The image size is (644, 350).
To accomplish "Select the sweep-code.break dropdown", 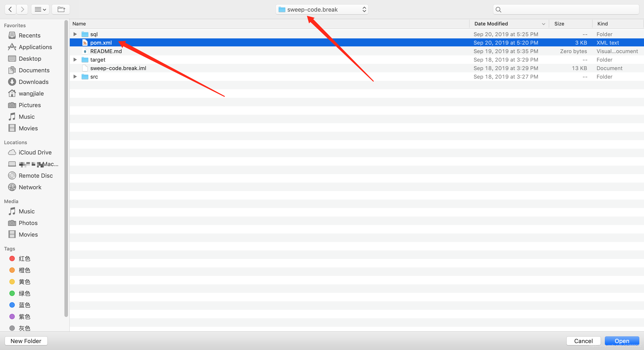I will 322,9.
